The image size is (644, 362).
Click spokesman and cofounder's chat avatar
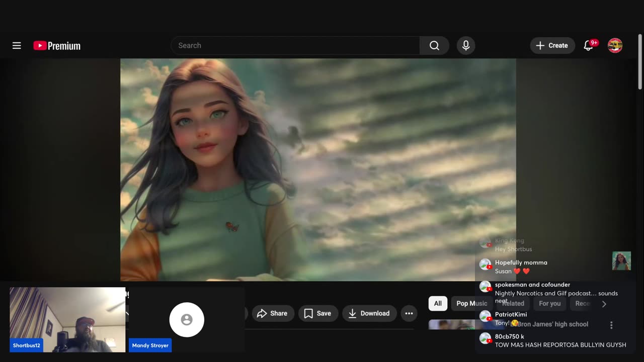[x=485, y=287]
